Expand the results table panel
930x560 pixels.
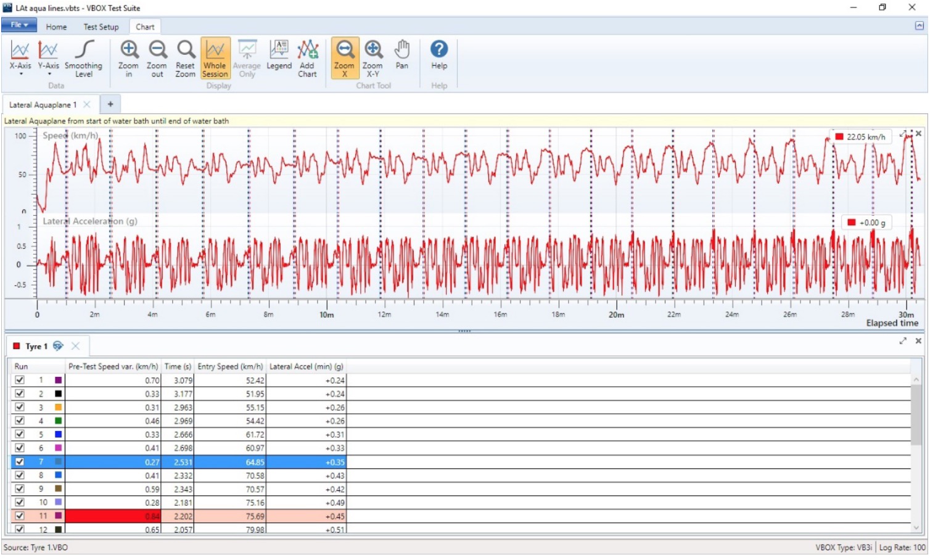point(903,341)
